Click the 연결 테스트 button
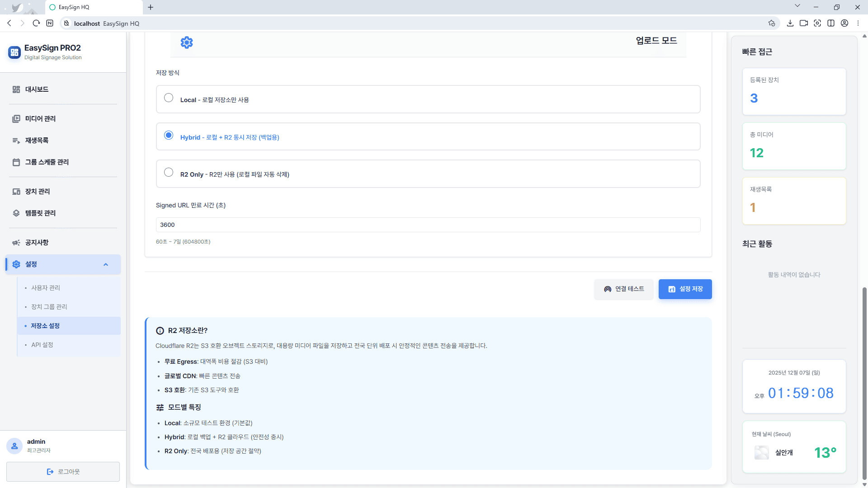 point(624,289)
